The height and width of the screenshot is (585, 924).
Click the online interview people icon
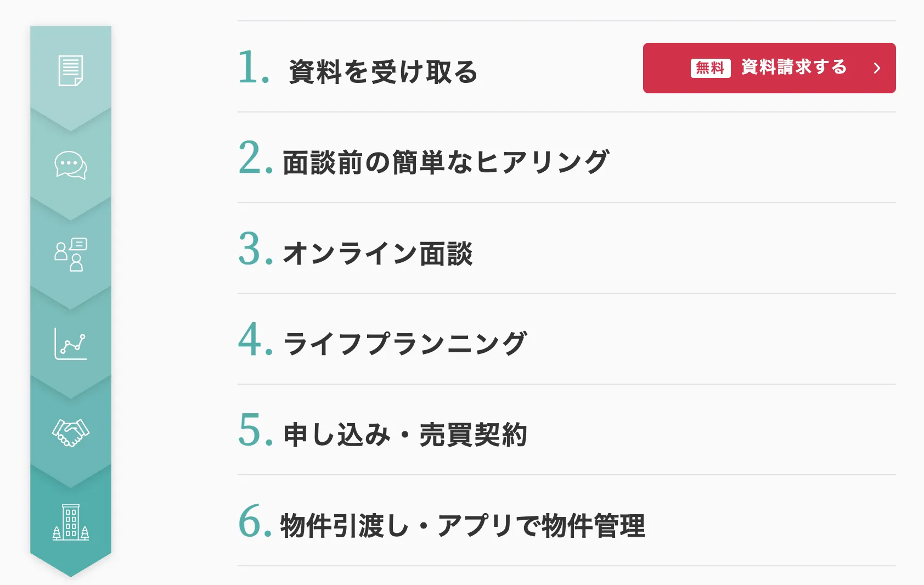71,255
